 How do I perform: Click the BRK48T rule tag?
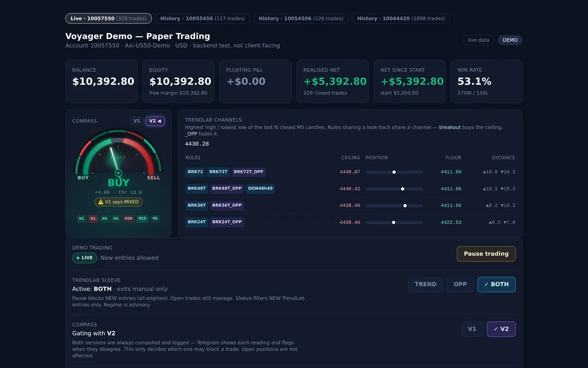tap(197, 189)
